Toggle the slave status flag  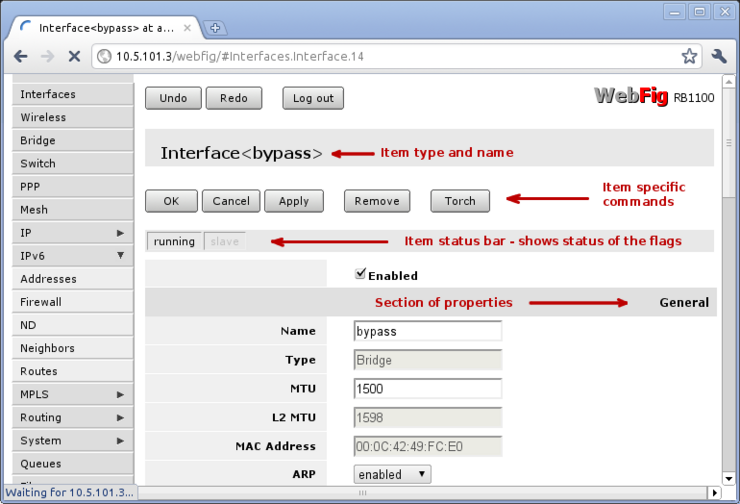point(224,241)
